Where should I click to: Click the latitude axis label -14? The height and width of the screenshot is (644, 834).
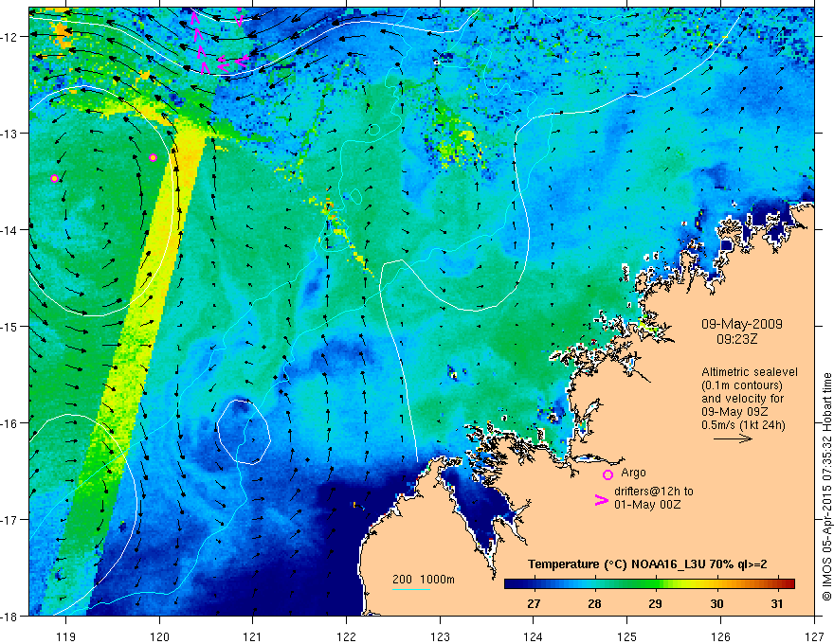tap(9, 230)
